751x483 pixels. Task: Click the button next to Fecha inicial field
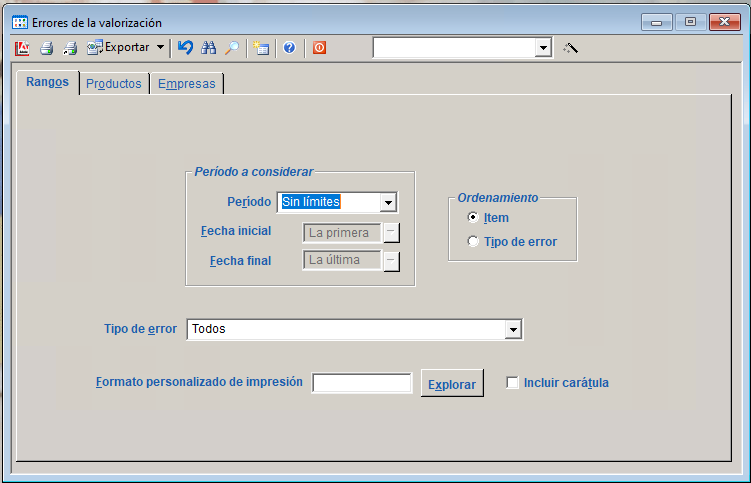(x=392, y=232)
